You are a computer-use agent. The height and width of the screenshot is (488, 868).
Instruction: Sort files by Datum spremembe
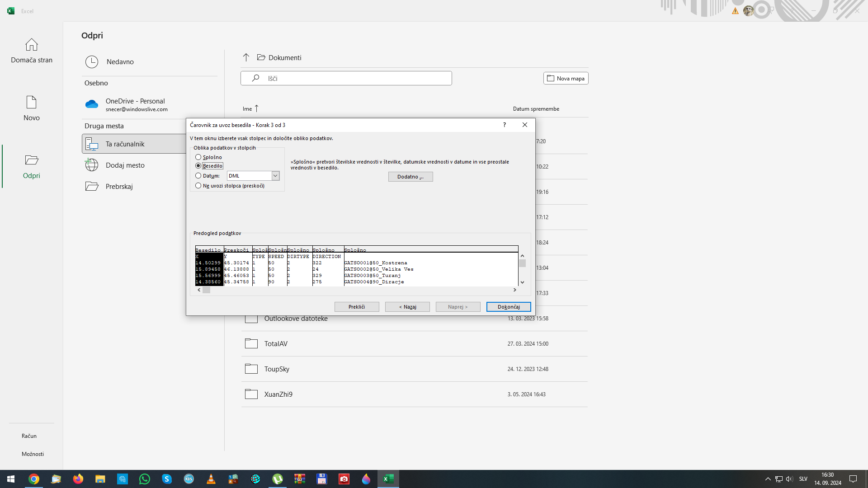536,109
